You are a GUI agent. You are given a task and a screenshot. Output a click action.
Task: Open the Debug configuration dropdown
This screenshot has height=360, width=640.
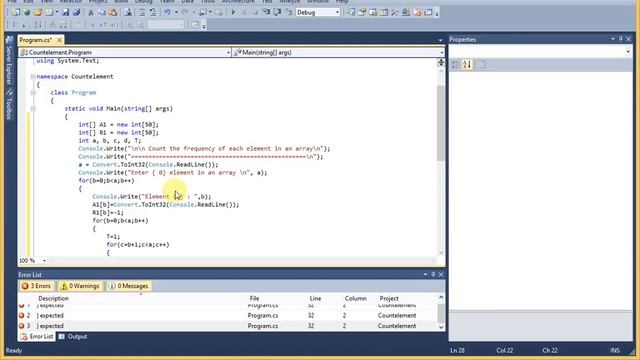(x=337, y=12)
